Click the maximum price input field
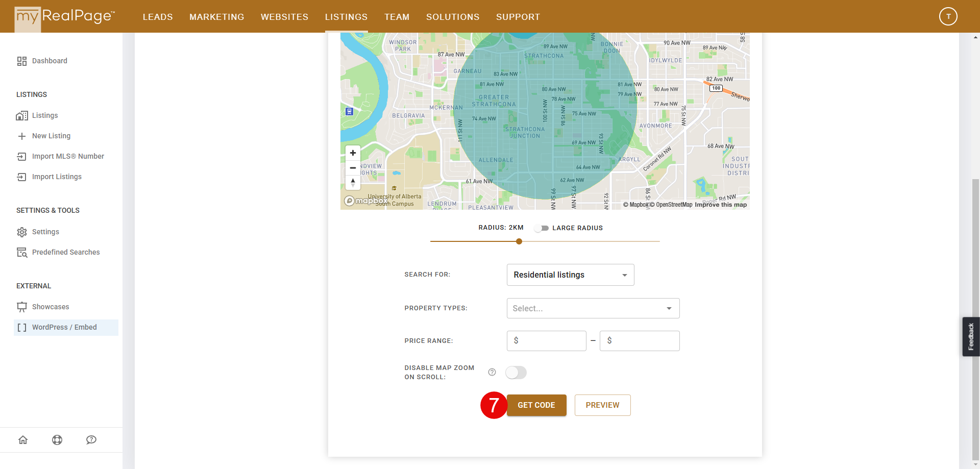 click(640, 341)
